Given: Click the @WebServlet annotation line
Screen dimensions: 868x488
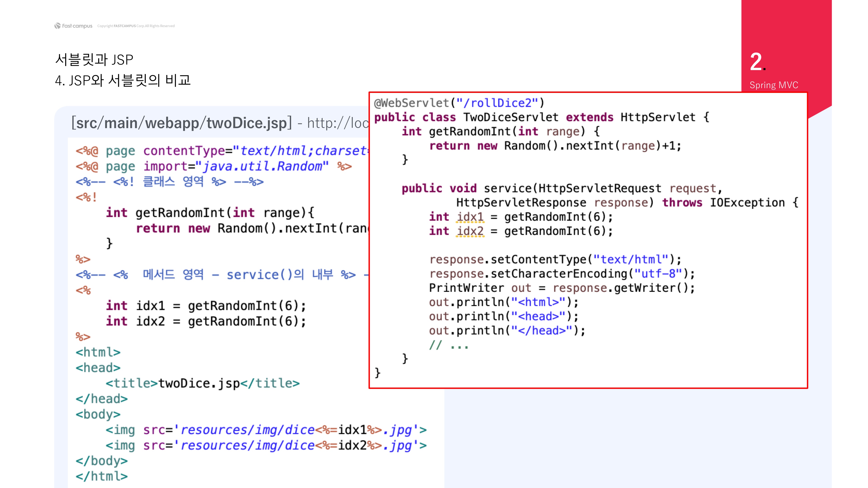Looking at the screenshot, I should (x=459, y=103).
